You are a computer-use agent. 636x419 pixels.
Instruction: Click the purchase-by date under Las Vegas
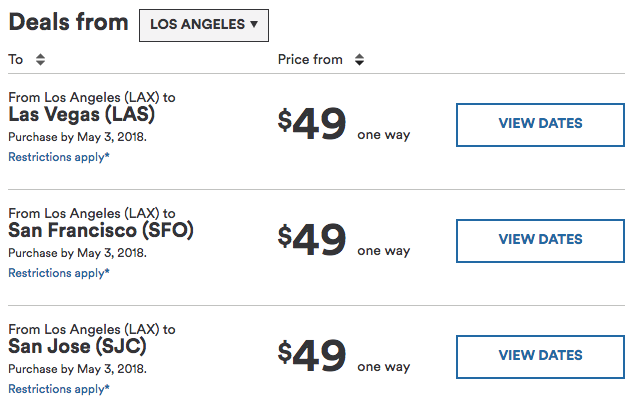click(x=77, y=137)
